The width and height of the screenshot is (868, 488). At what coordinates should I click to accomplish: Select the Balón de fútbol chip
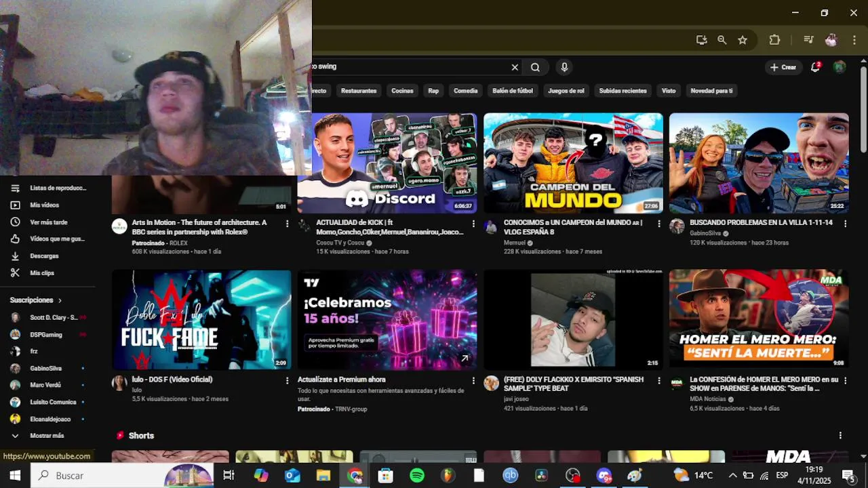513,91
